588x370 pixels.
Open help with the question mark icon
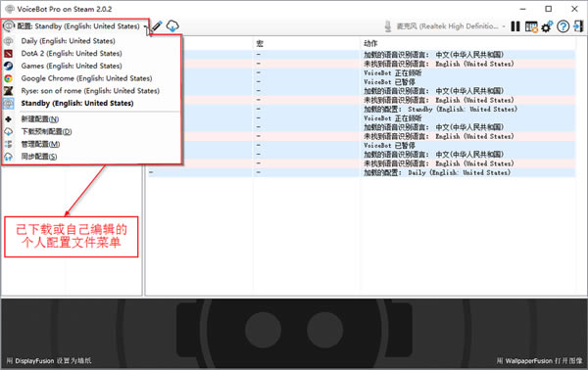point(563,26)
